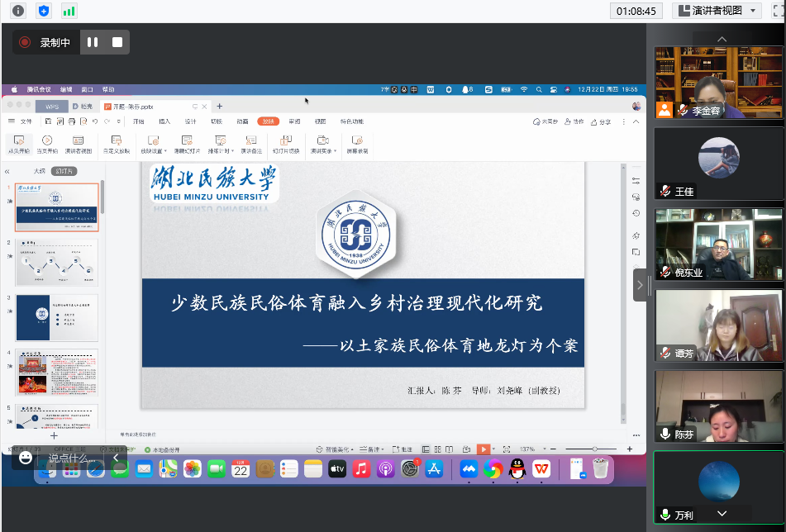The width and height of the screenshot is (786, 532).
Task: Click the 分享 share button
Action: tap(599, 121)
